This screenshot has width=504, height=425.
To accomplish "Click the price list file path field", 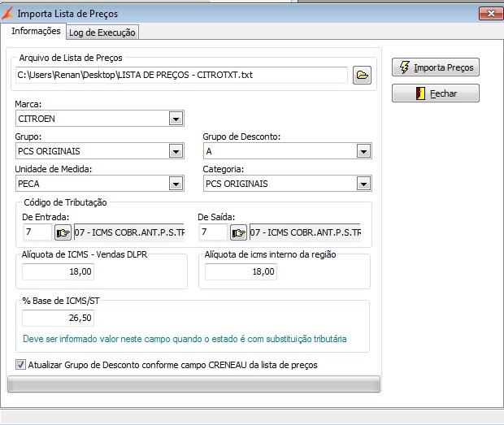I will click(x=181, y=75).
